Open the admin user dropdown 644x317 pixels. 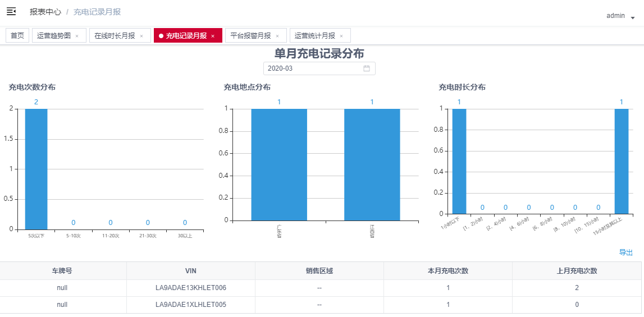coord(620,16)
